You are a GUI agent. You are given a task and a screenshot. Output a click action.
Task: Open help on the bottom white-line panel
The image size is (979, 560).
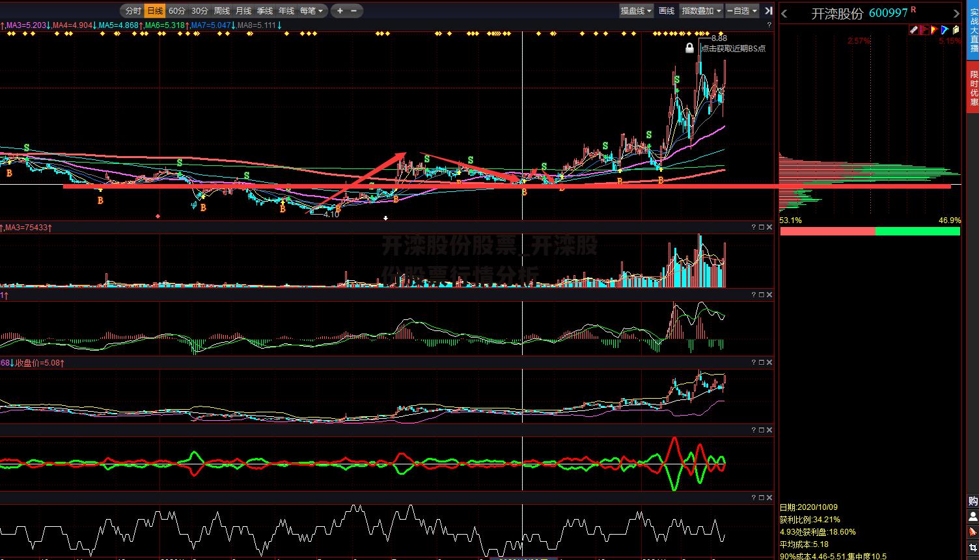[x=754, y=498]
